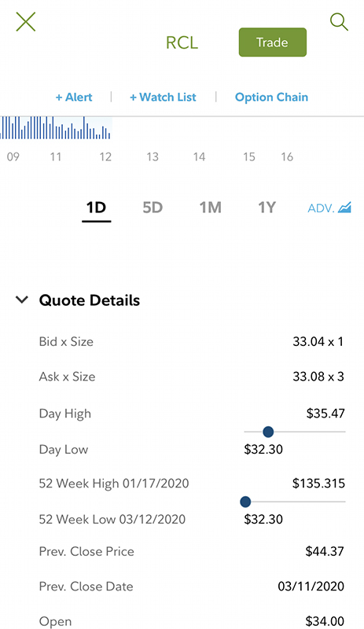Tap the Quote Details heading
This screenshot has width=364, height=629.
click(90, 300)
